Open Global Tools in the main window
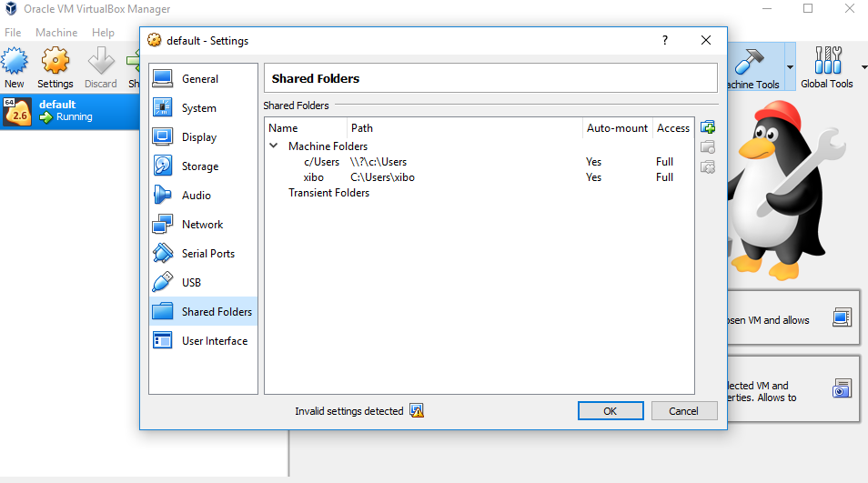The height and width of the screenshot is (483, 868). pyautogui.click(x=827, y=67)
